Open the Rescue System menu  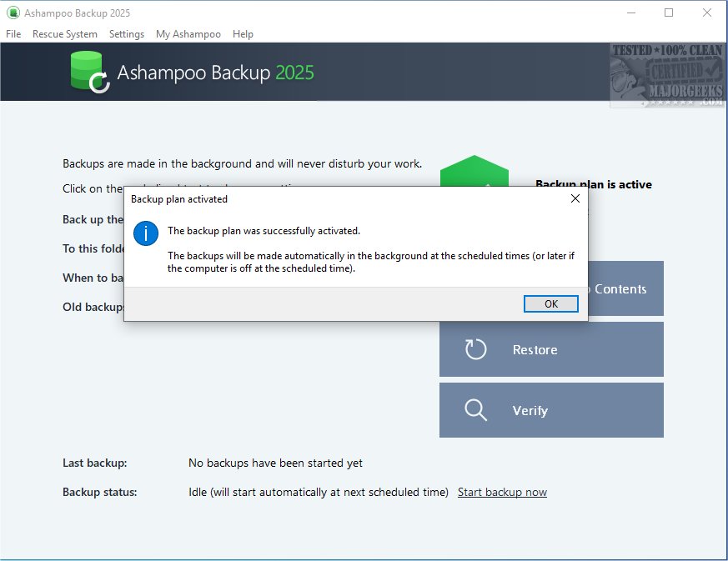click(65, 34)
